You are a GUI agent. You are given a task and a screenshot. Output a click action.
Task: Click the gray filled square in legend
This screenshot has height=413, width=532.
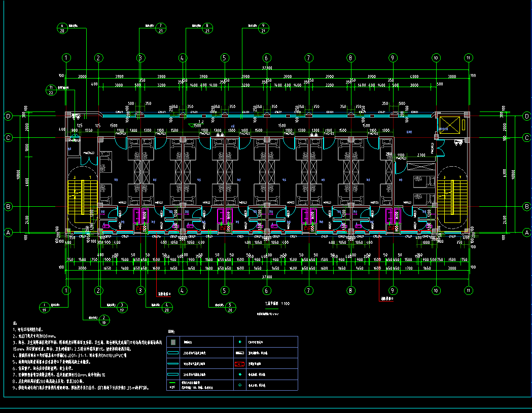pyautogui.click(x=174, y=342)
